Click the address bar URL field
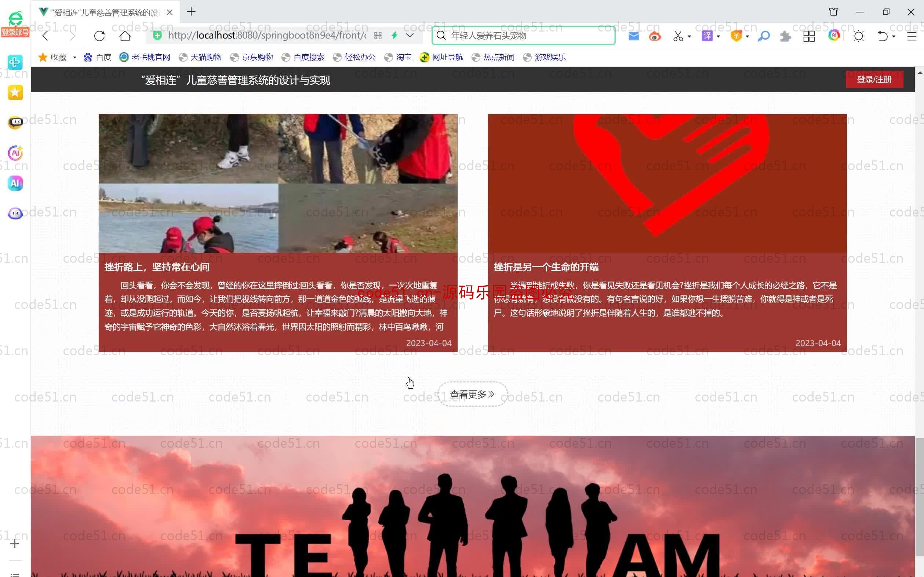This screenshot has height=577, width=924. 266,35
